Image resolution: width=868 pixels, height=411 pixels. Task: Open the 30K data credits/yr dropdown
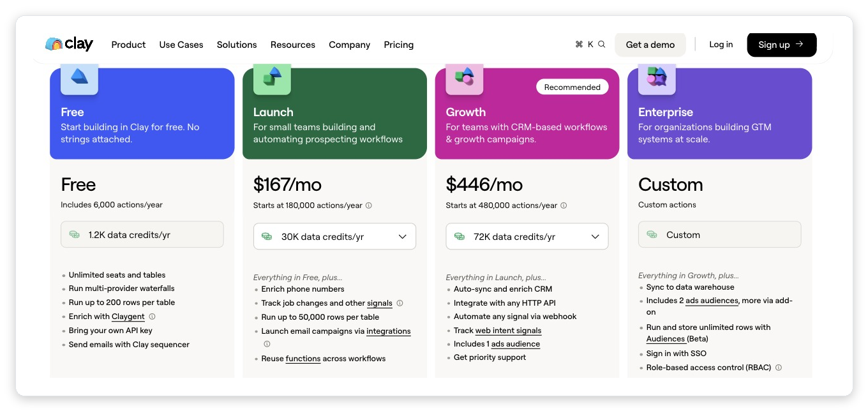[x=334, y=236]
